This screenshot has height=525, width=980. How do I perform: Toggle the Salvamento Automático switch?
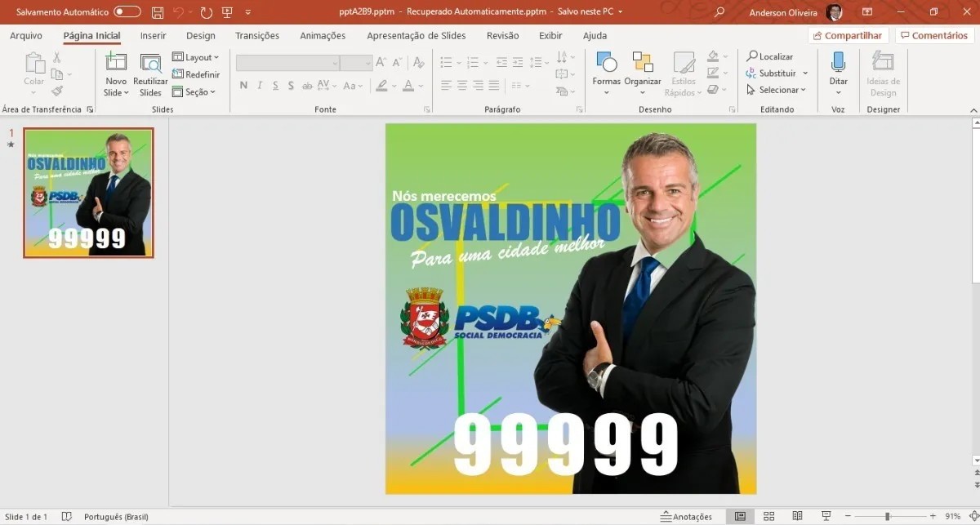[127, 12]
